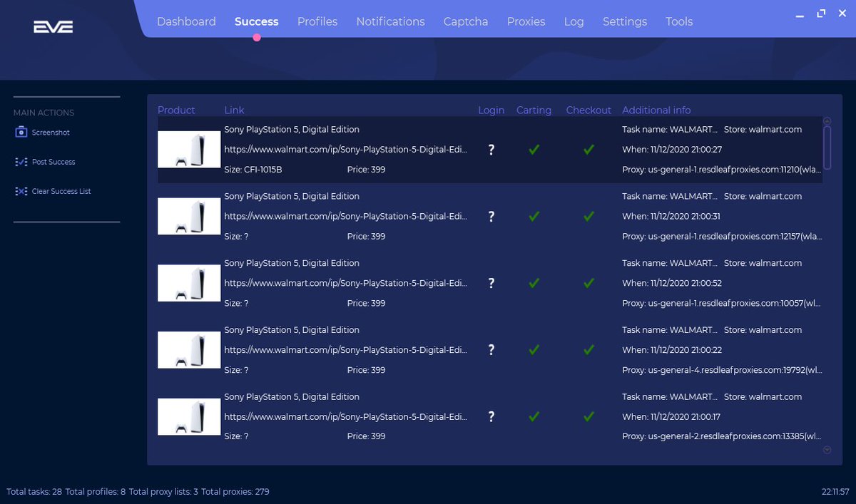Image resolution: width=856 pixels, height=504 pixels.
Task: Click the scroll down arrow of success list
Action: (x=827, y=450)
